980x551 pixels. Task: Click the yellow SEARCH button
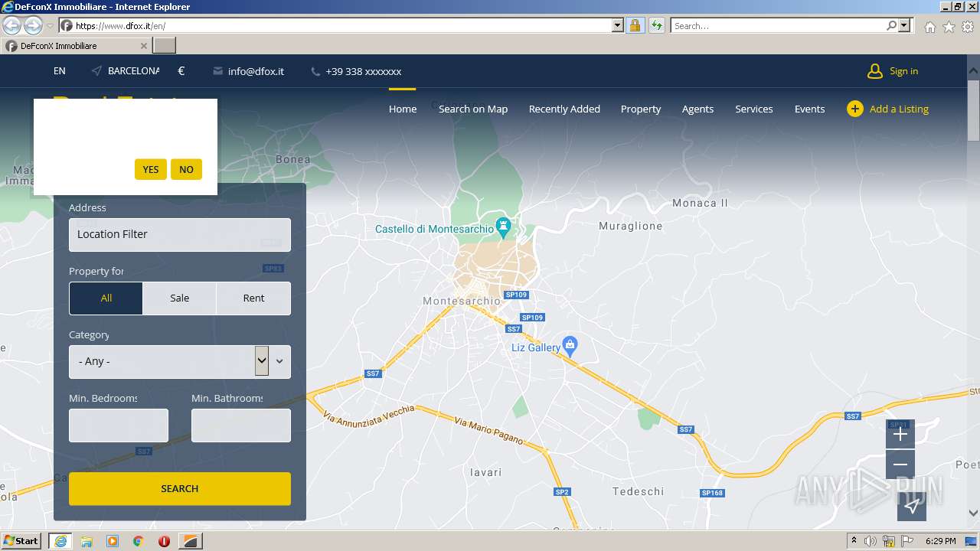point(180,488)
